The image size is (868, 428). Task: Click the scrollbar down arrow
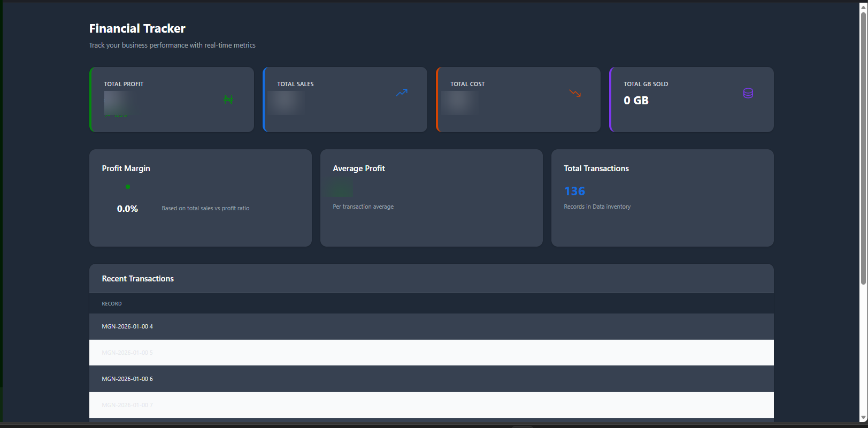tap(863, 418)
